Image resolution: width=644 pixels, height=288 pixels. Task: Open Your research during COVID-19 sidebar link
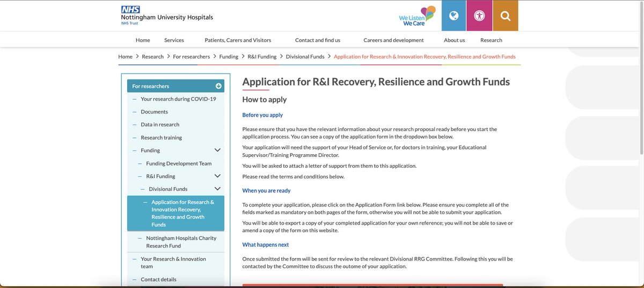[x=178, y=99]
